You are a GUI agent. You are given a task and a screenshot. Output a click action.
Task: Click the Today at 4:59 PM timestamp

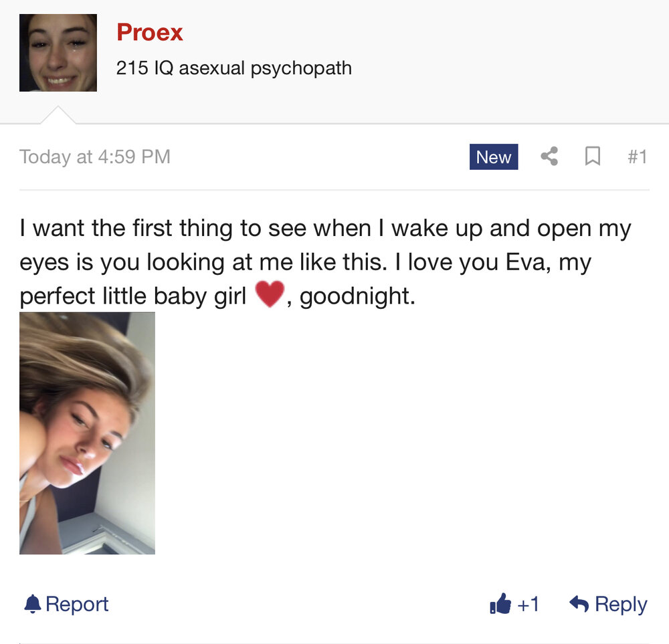95,156
